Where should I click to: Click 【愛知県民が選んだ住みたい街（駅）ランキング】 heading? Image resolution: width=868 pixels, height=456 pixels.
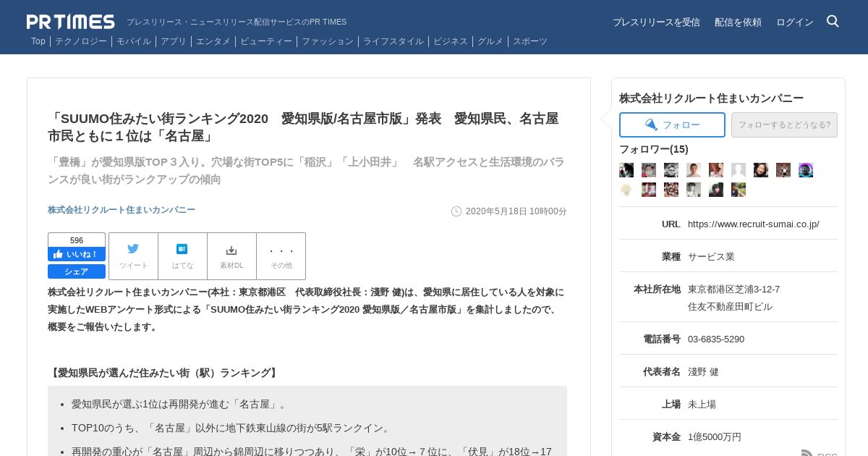tap(164, 373)
